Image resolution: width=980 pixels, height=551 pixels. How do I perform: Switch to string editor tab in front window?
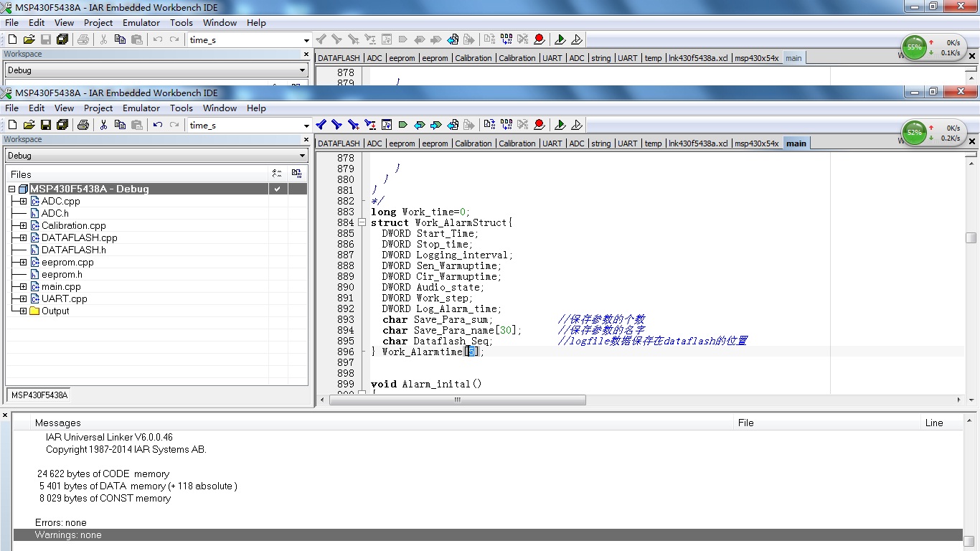coord(601,143)
